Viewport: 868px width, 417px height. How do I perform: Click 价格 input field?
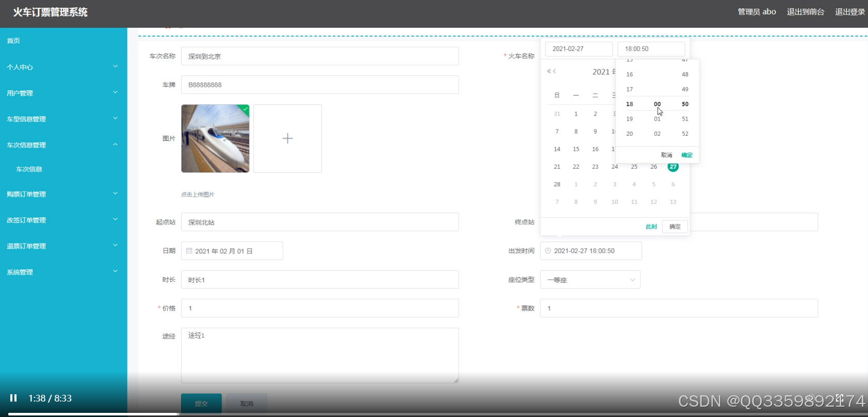(320, 308)
